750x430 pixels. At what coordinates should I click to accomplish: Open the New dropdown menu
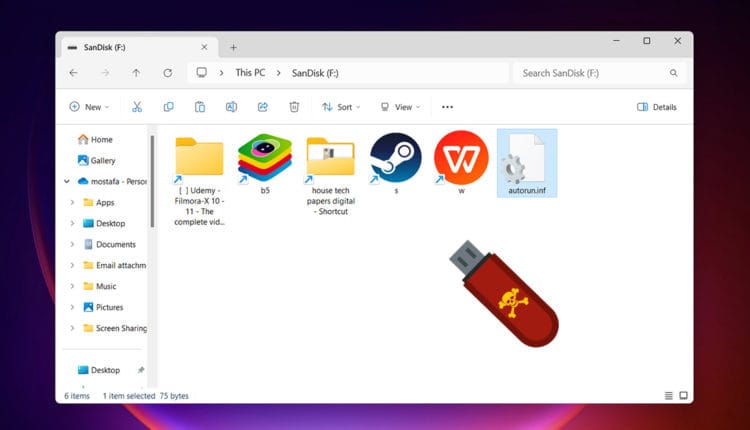[89, 107]
